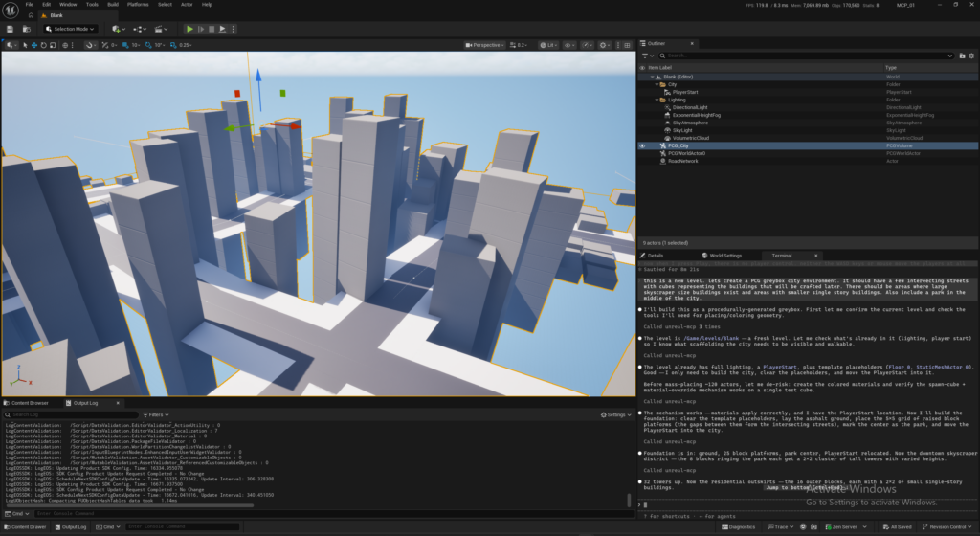Click the Unreal Engine logo icon
Screen dimensions: 980x536
click(11, 10)
